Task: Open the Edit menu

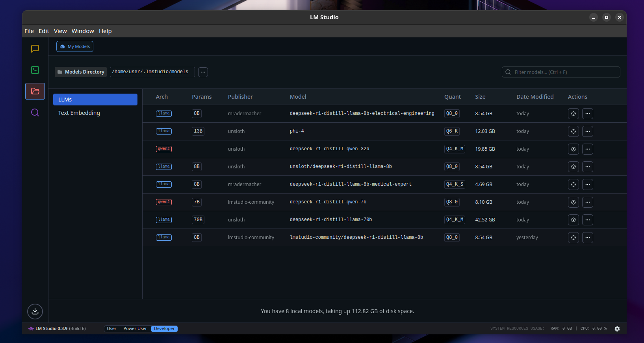Action: 44,31
